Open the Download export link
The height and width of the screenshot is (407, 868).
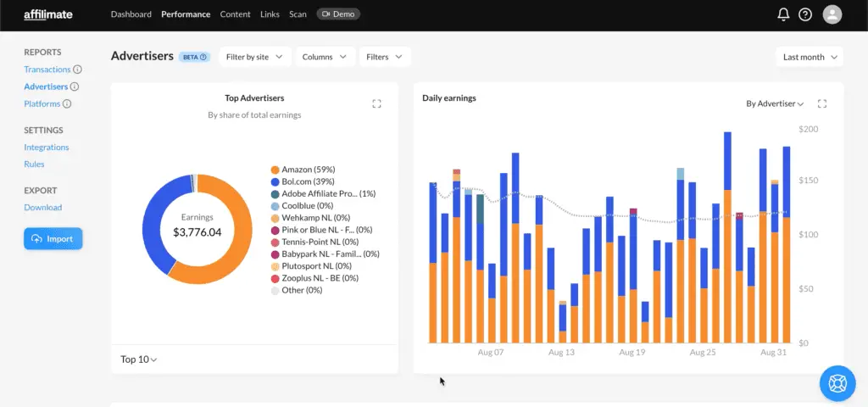pos(42,208)
